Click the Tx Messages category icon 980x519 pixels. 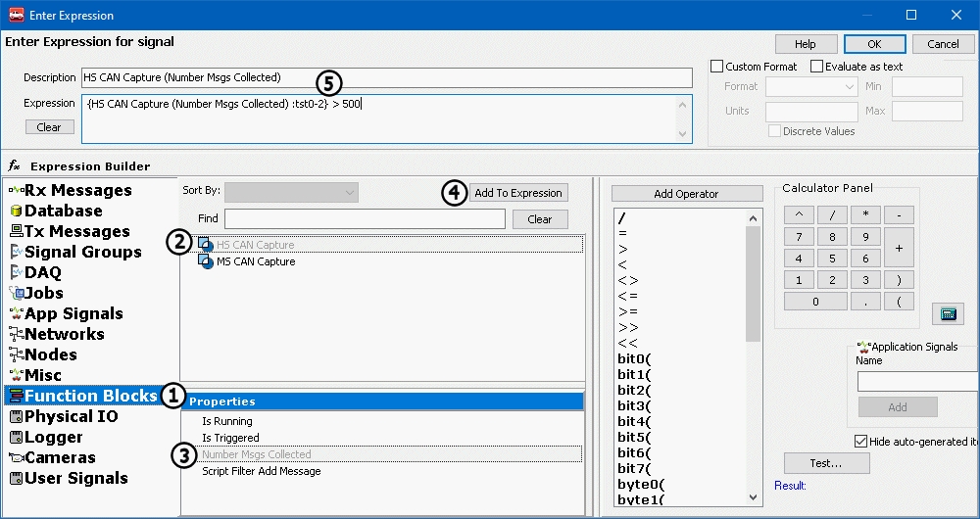click(x=15, y=231)
